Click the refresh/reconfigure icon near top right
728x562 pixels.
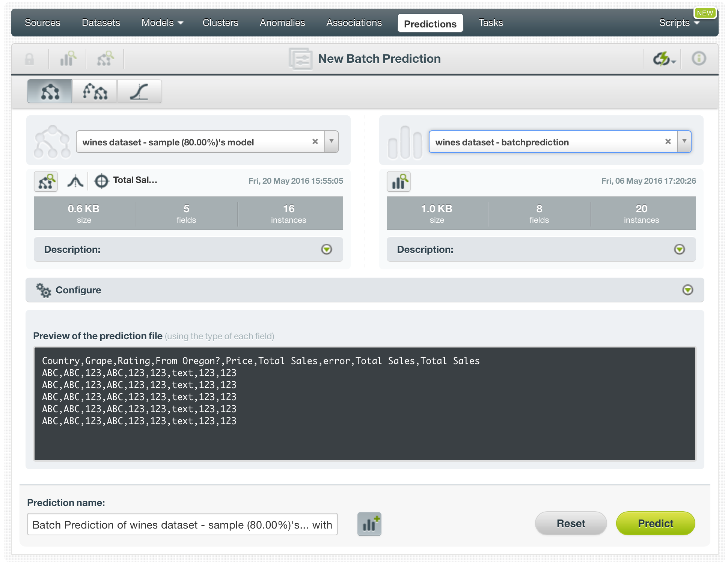662,59
